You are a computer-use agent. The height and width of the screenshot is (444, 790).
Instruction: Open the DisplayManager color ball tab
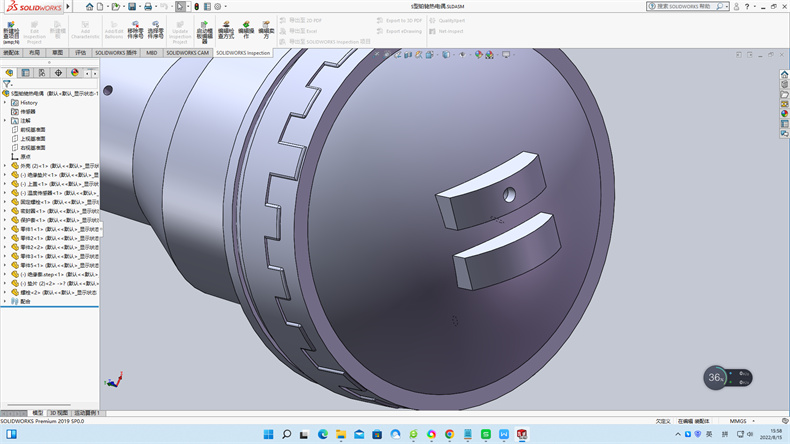point(74,73)
